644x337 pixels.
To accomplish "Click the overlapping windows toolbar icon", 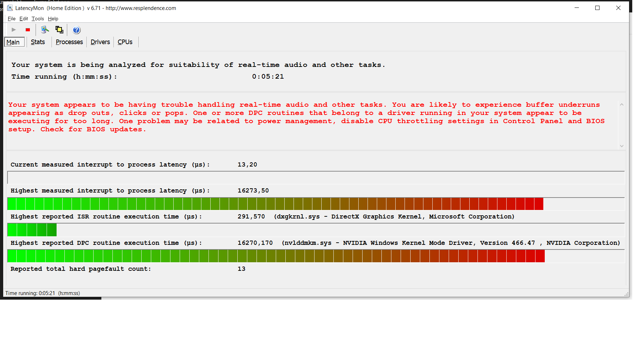I will tap(59, 30).
